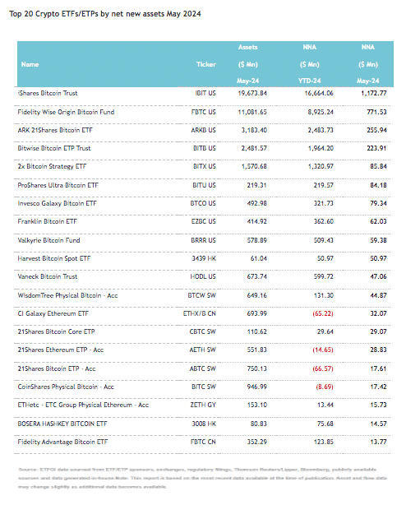This screenshot has width=420, height=505.
Task: Select 'ETHetc - ETC Group Physical Ethereum' name
Action: [x=75, y=405]
